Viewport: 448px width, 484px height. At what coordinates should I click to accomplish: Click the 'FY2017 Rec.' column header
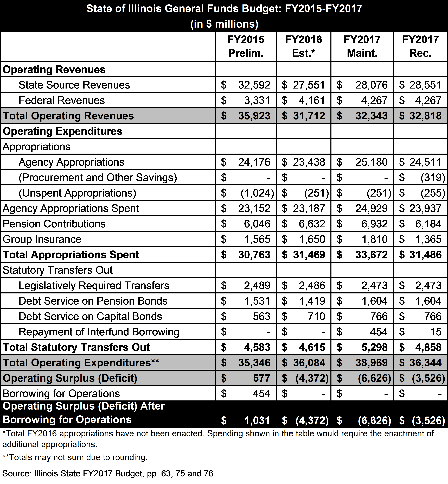click(x=420, y=46)
